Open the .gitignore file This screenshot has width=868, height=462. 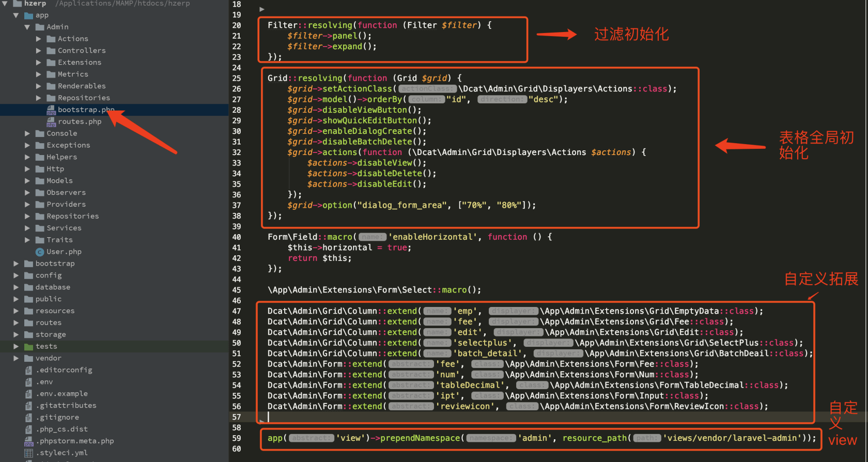tap(57, 418)
